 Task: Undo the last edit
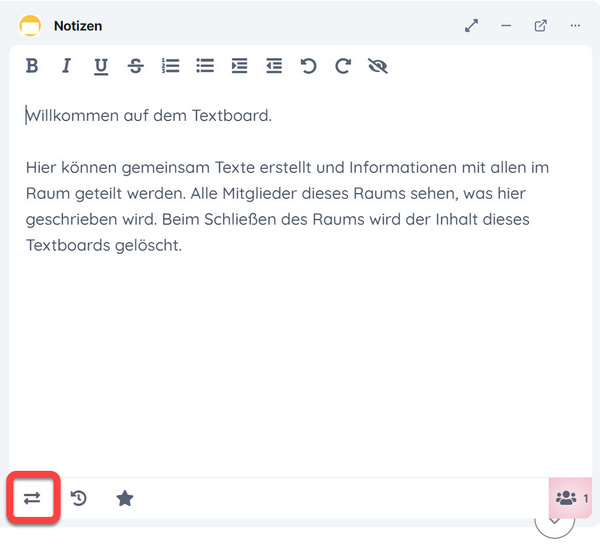point(308,66)
